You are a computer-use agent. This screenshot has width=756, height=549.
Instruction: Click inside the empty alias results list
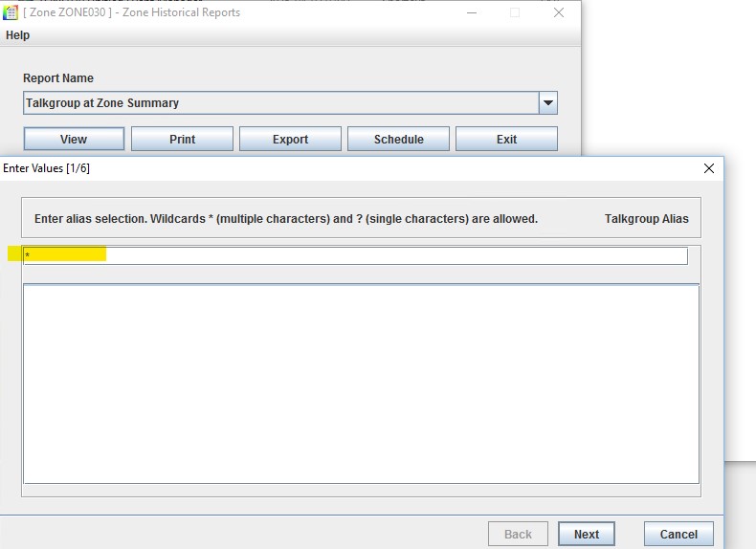[361, 384]
